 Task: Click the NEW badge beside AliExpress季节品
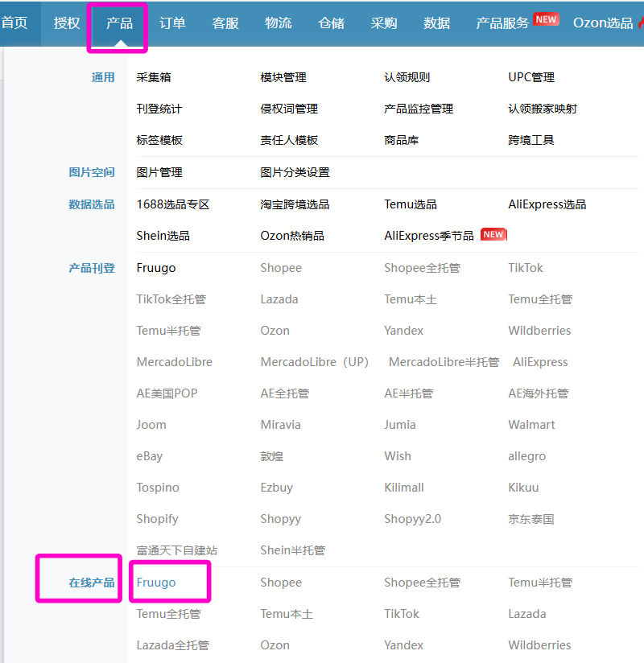tap(493, 234)
